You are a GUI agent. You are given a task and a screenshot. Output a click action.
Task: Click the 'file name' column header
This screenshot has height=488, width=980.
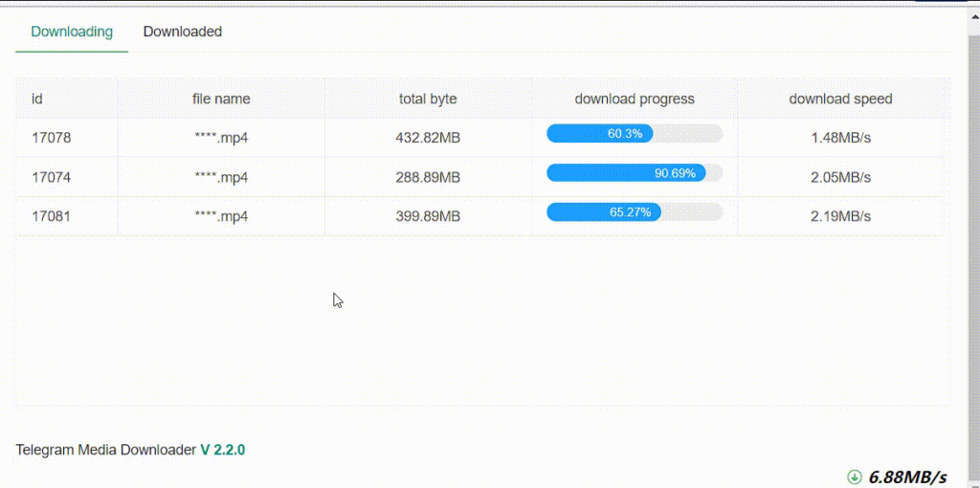[221, 99]
